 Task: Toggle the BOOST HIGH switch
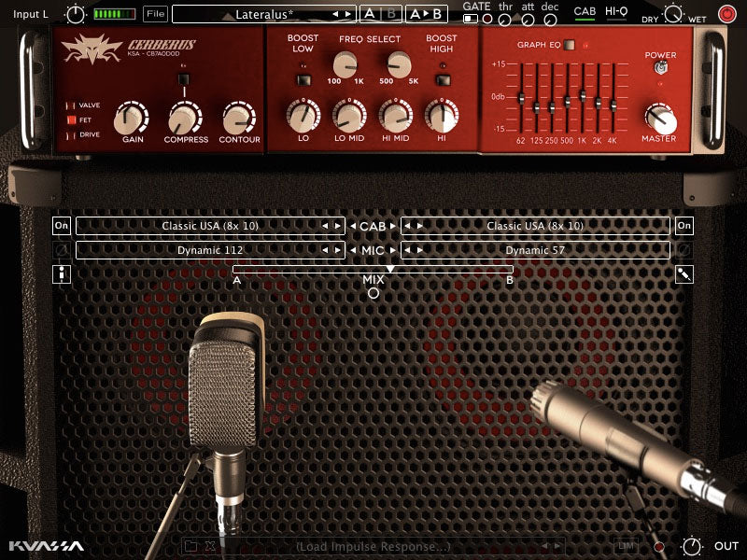tap(442, 79)
